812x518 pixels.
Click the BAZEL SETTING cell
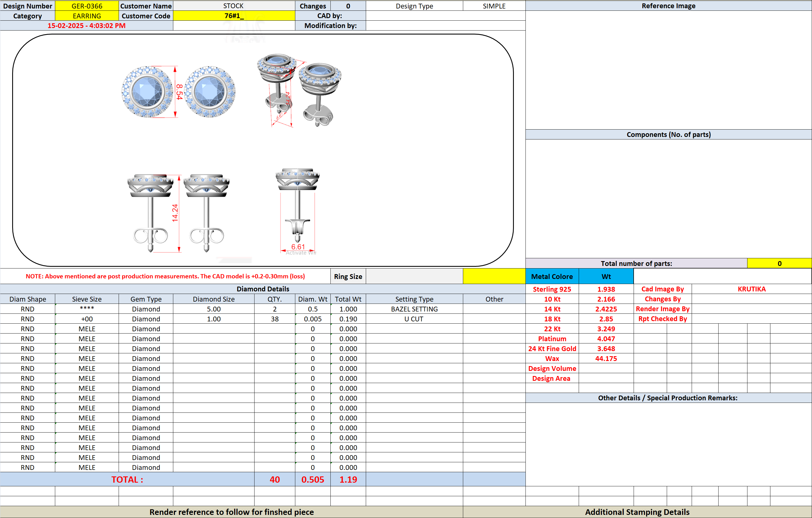pyautogui.click(x=414, y=309)
